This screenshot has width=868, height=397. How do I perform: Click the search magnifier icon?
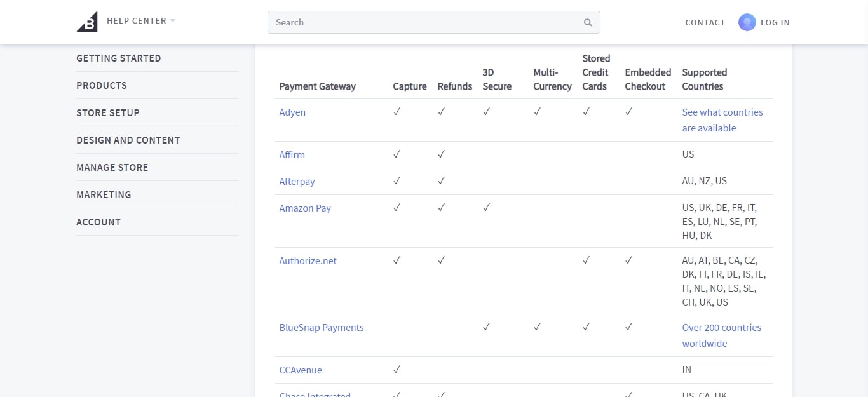[x=588, y=22]
